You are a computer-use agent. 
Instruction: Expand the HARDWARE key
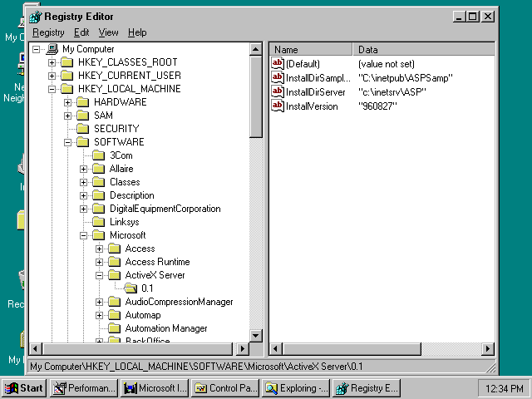68,102
